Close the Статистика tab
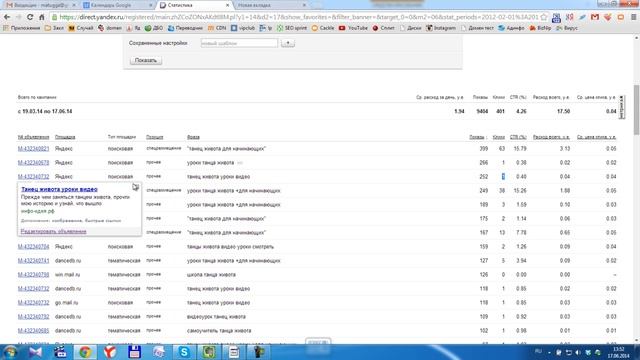This screenshot has width=640, height=360. tap(227, 5)
